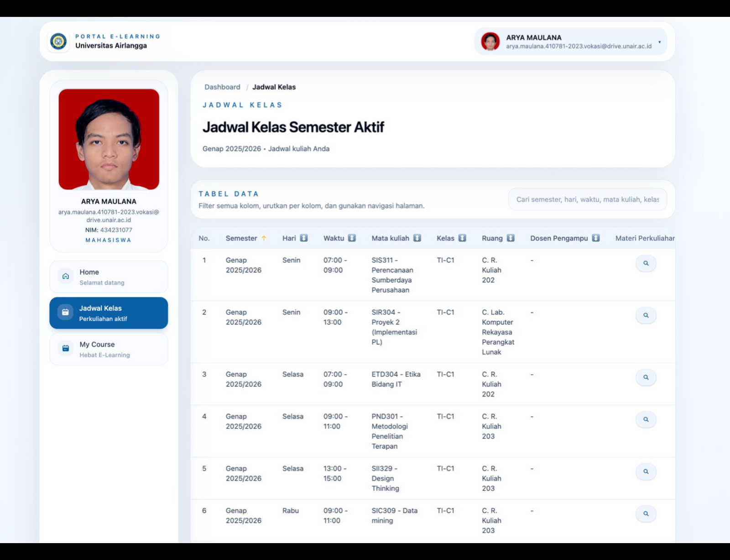Click the My Course icon in sidebar
Image resolution: width=730 pixels, height=560 pixels.
click(65, 348)
